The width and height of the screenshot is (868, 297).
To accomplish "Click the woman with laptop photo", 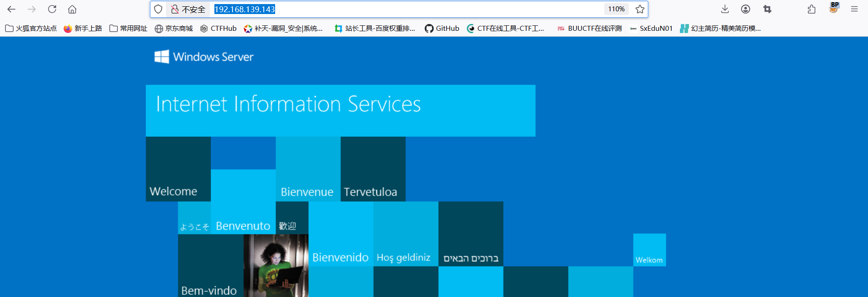I will click(x=276, y=266).
